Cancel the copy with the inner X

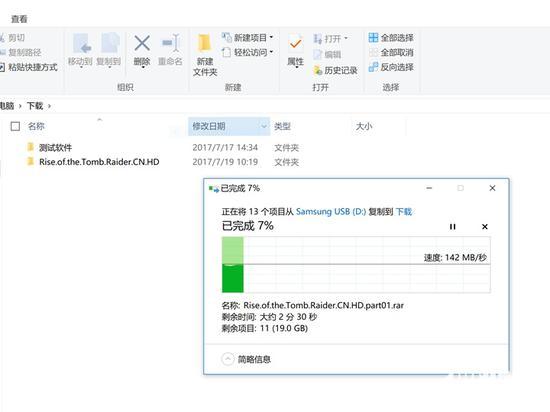click(485, 227)
